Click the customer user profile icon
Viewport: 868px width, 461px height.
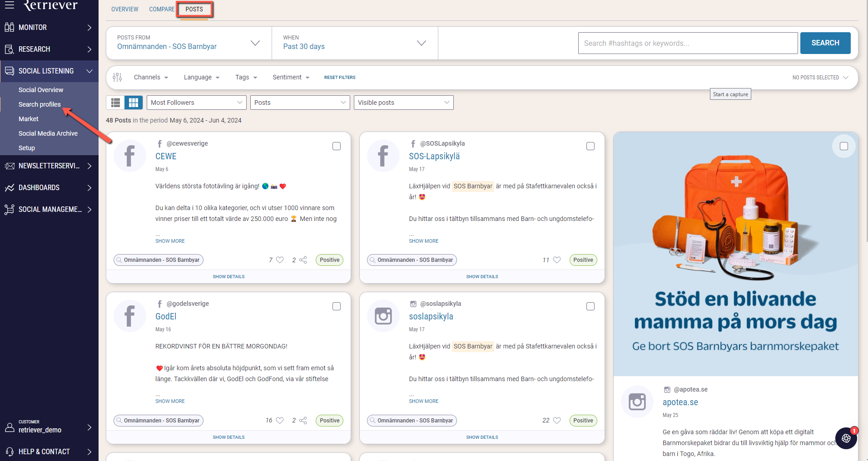pyautogui.click(x=10, y=427)
